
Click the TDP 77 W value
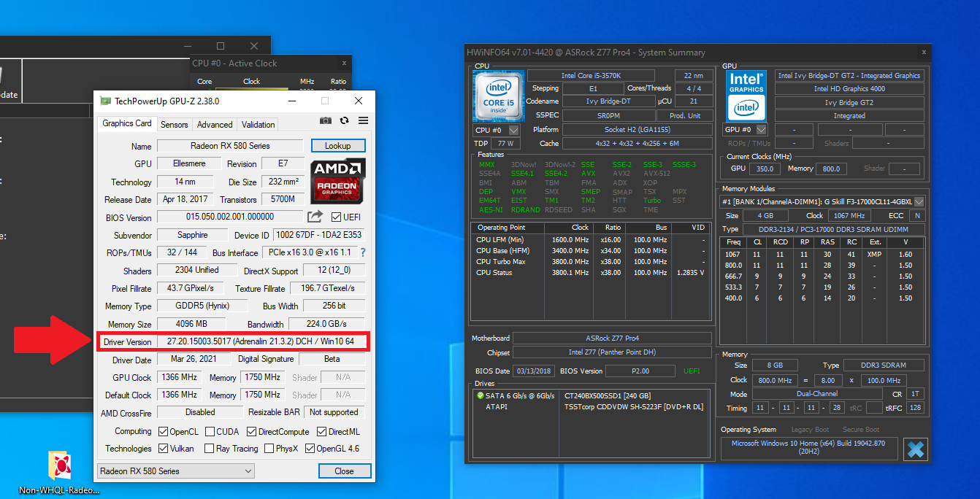pyautogui.click(x=505, y=143)
